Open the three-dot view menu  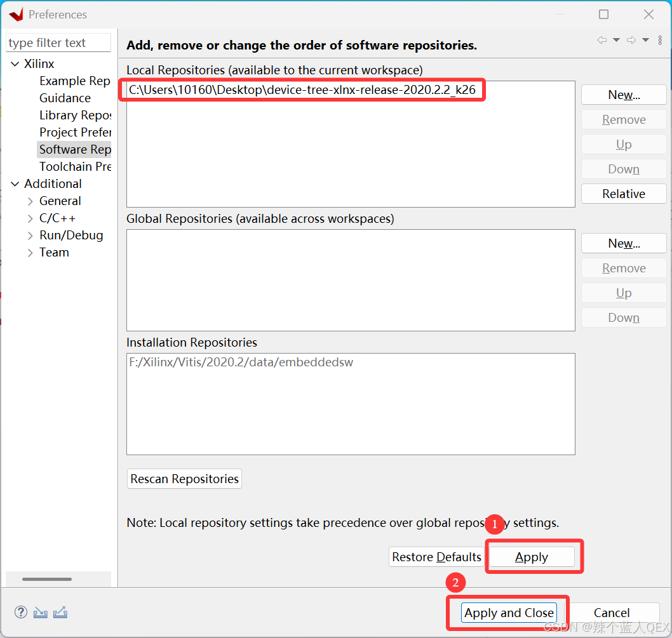[x=660, y=40]
